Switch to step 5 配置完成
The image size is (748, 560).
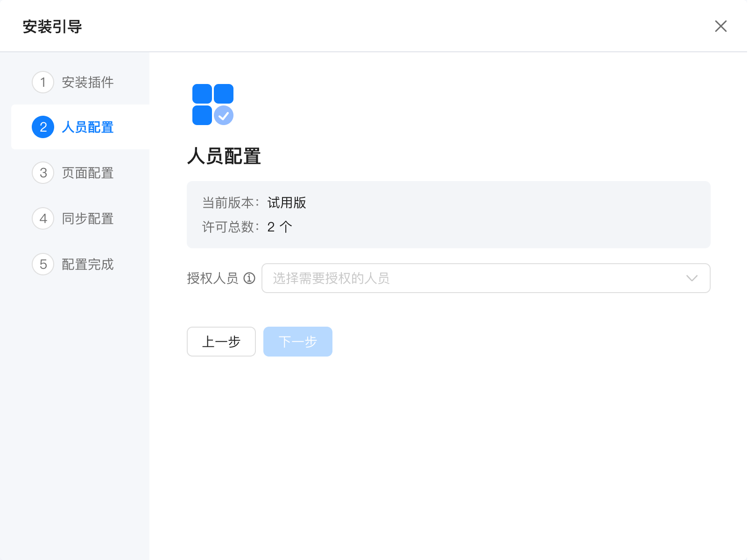[x=73, y=264]
